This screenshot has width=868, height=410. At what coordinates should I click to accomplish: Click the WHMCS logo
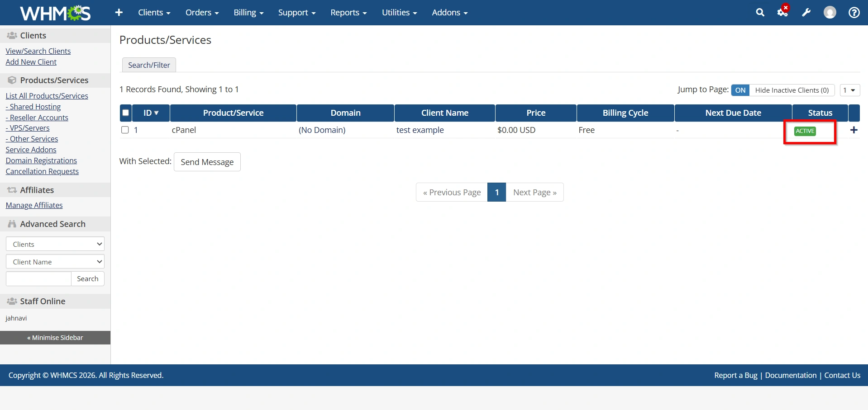pos(55,13)
